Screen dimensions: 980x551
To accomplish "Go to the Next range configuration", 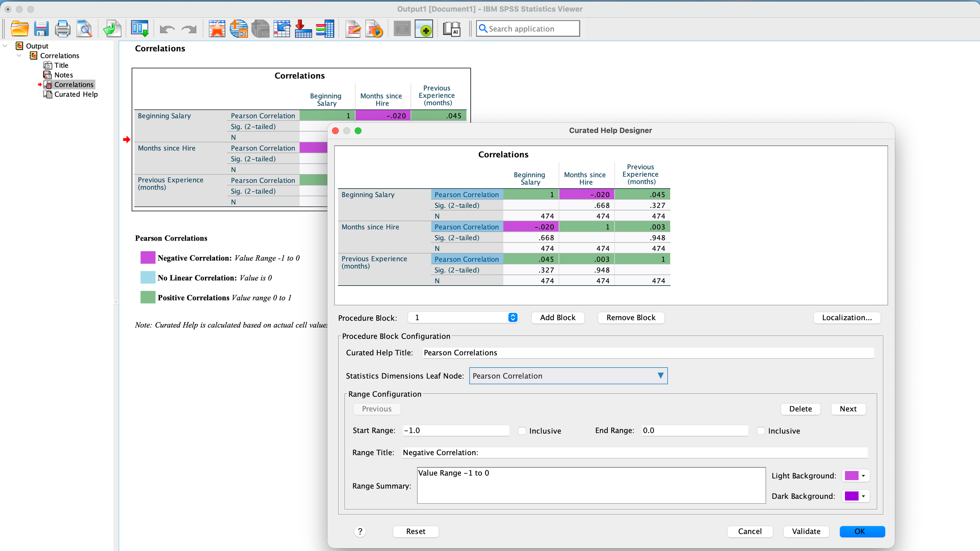I will click(848, 409).
